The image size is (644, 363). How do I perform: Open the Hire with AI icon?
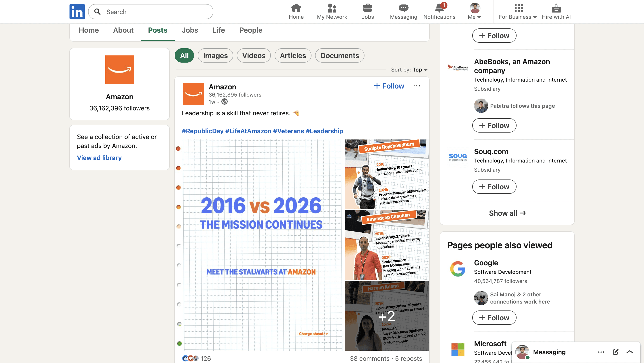(x=556, y=8)
